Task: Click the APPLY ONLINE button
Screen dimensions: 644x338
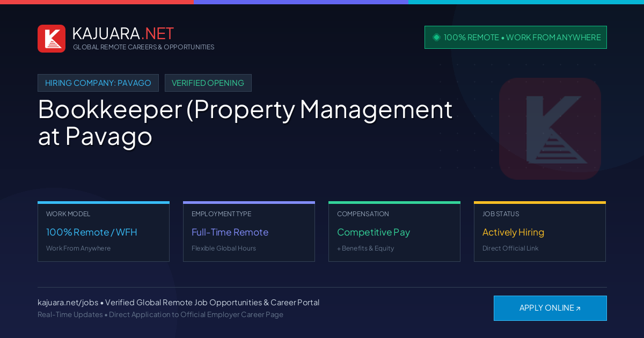Action: coord(550,308)
